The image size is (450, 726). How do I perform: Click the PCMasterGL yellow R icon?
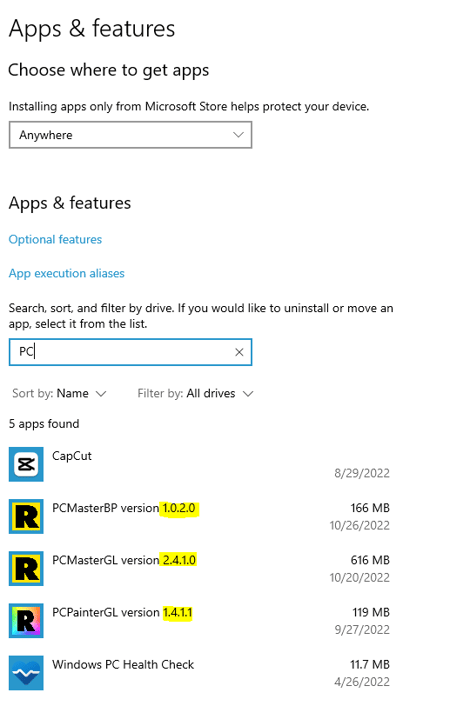26,569
